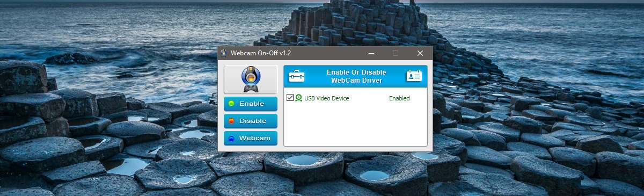
Task: Click the grayed-out maximize button
Action: 396,53
